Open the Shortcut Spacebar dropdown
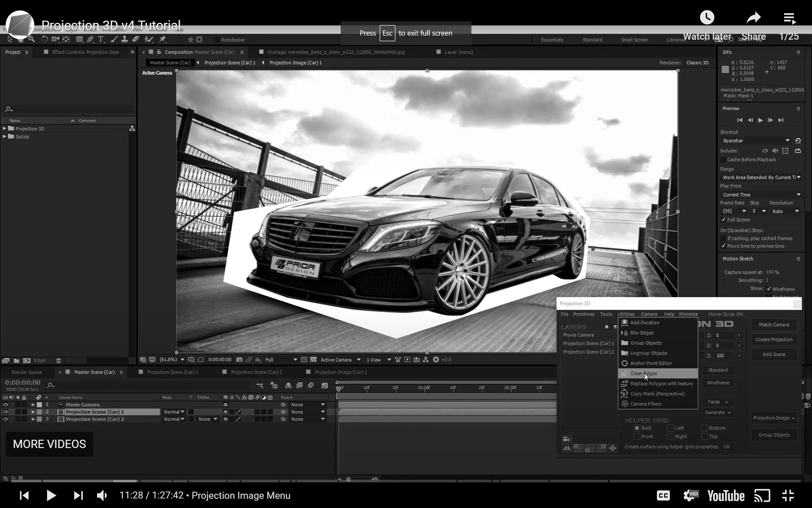Viewport: 812px width, 508px height. pos(756,140)
